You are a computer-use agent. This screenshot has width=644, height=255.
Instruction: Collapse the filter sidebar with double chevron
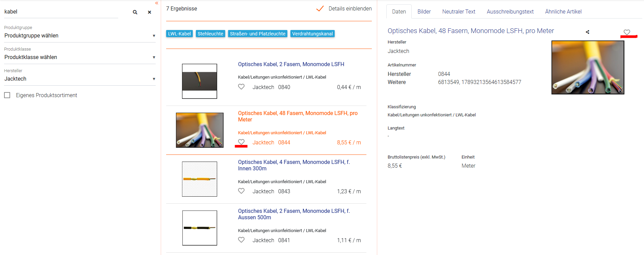pyautogui.click(x=157, y=3)
